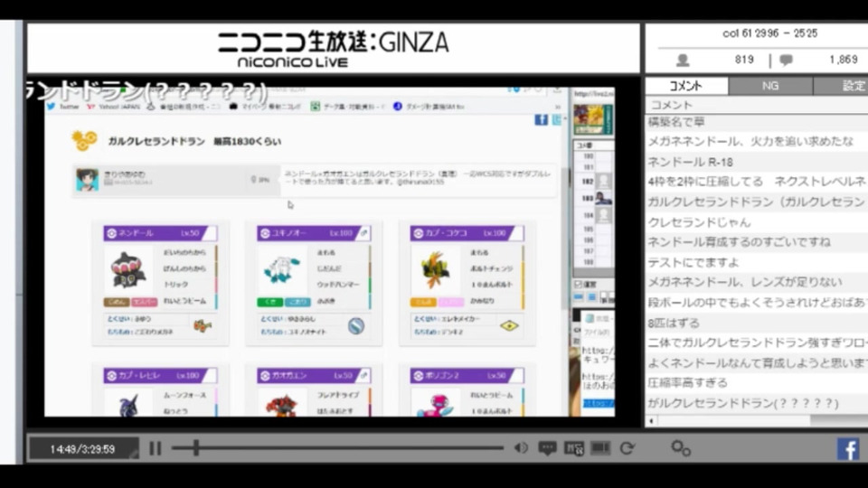Image resolution: width=868 pixels, height=488 pixels.
Task: Open the ポリゴン2 card header
Action: click(467, 375)
